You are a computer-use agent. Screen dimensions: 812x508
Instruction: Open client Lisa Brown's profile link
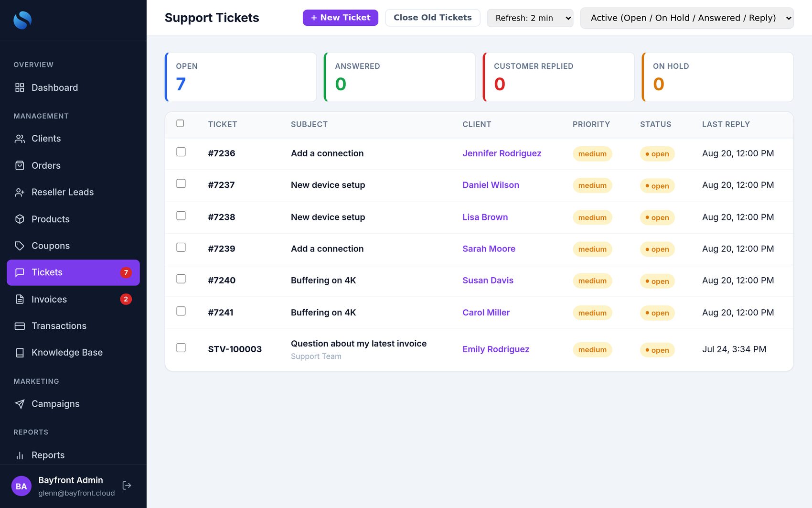tap(485, 217)
